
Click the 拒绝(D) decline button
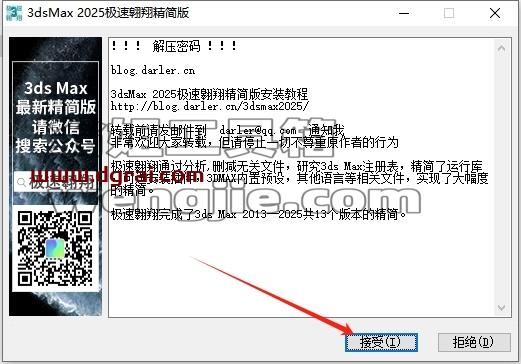[x=474, y=342]
